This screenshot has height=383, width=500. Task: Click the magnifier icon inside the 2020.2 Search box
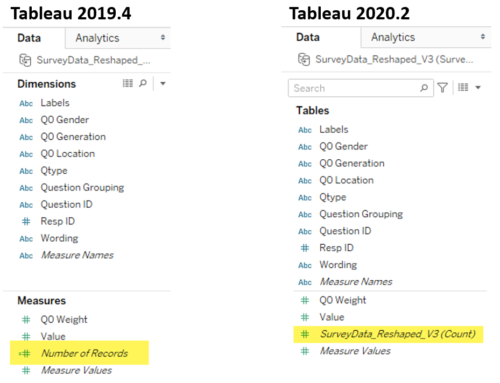point(424,88)
